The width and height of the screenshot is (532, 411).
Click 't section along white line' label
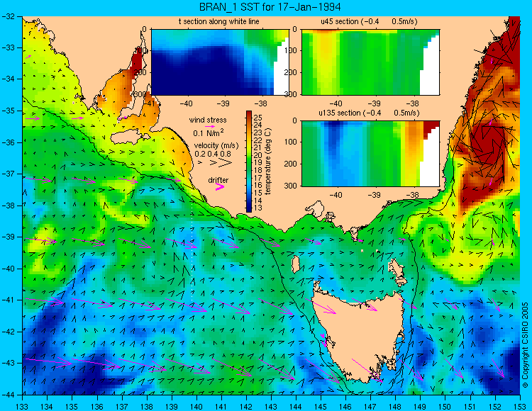219,21
